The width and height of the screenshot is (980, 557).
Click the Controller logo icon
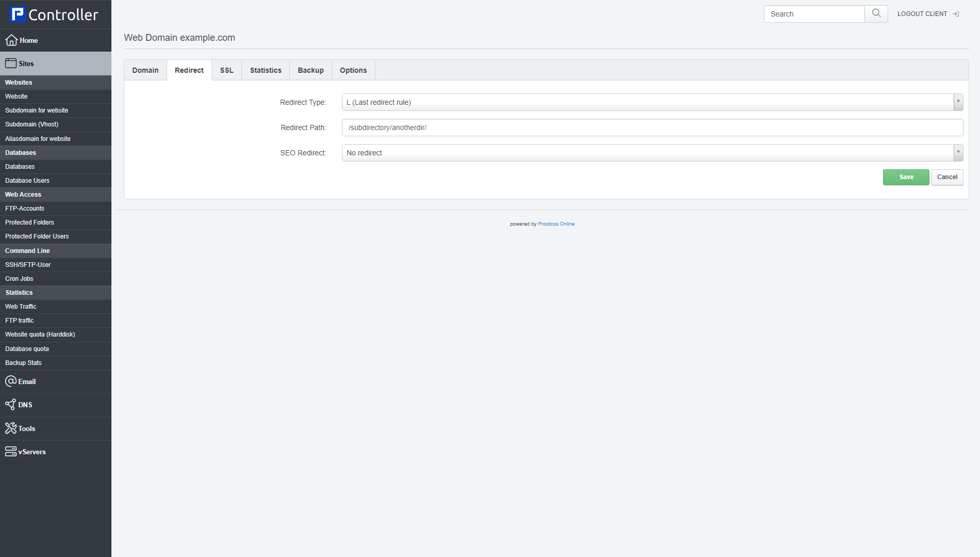pyautogui.click(x=18, y=14)
